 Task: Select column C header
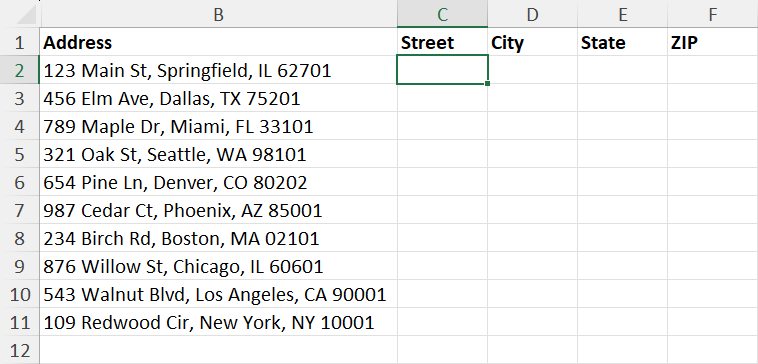(x=442, y=15)
